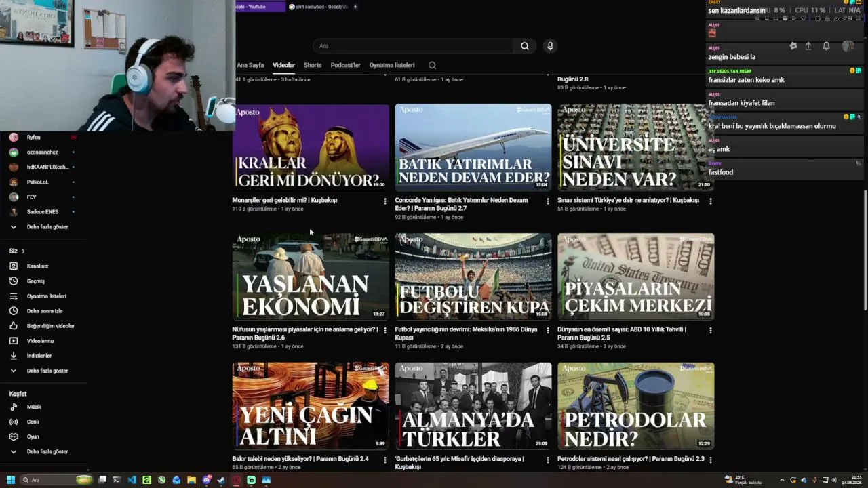Image resolution: width=868 pixels, height=488 pixels.
Task: Open options for Futbol yayıncılığının devrimi video
Action: [x=548, y=331]
